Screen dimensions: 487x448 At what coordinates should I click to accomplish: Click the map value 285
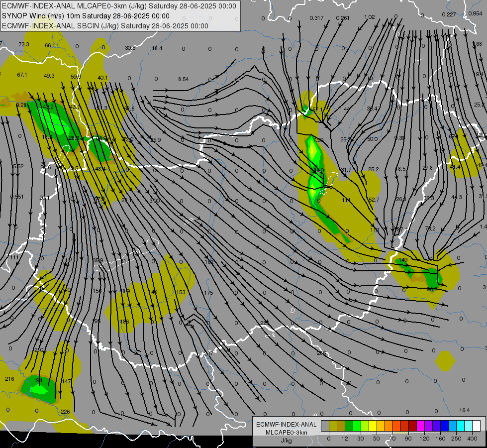(321, 353)
